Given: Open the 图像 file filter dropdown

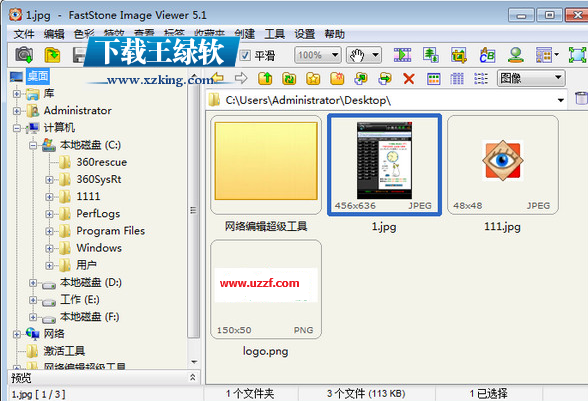Looking at the screenshot, I should 531,78.
